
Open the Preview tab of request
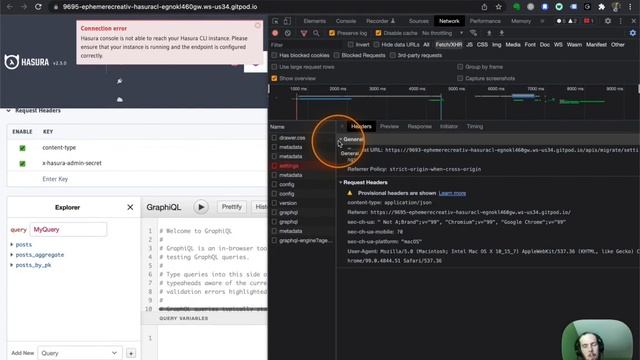[x=389, y=127]
